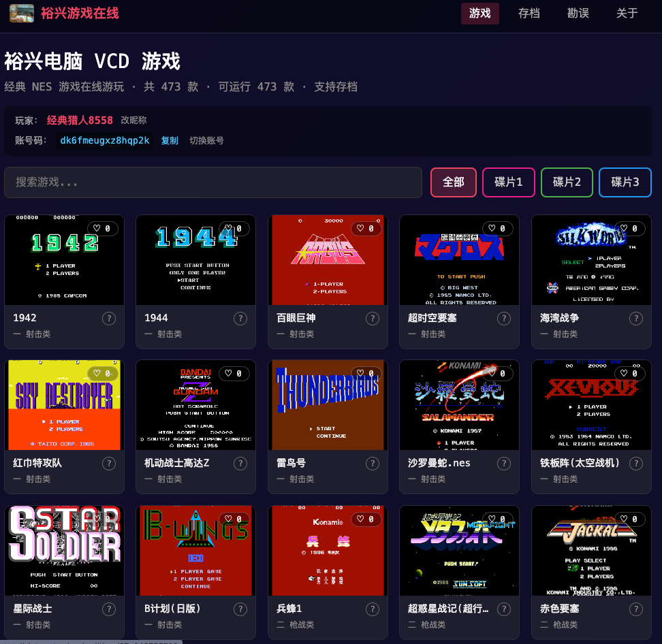Image resolution: width=662 pixels, height=644 pixels.
Task: Open help icon for 1942 card
Action: [109, 319]
